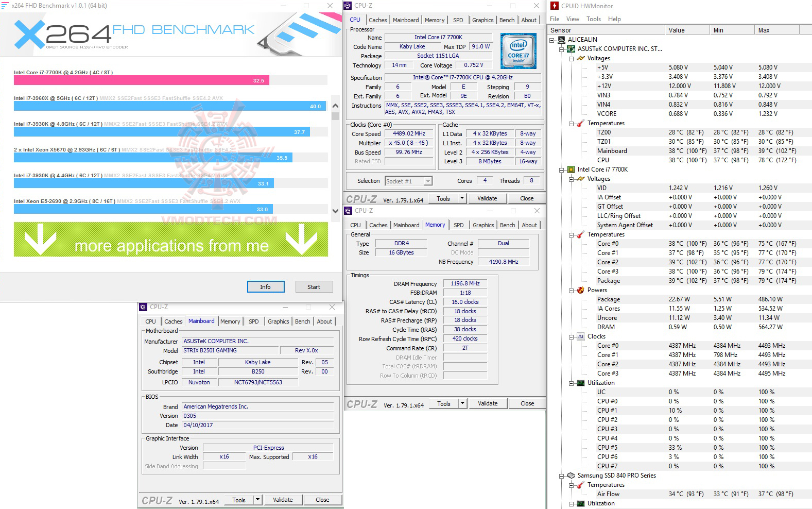Screen dimensions: 812x509
Task: Click the Samsung SSD 840 PRO drive icon
Action: [571, 476]
